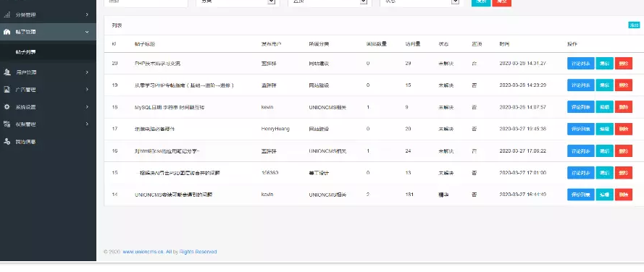Open the 状态 filter dropdown
Viewport: 644px width, 272px height.
point(422,2)
